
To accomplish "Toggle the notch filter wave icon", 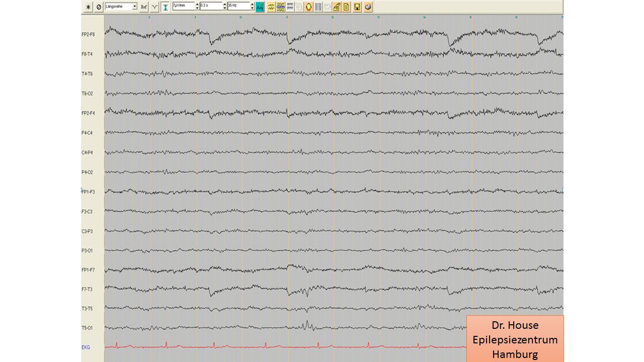I will (x=154, y=7).
